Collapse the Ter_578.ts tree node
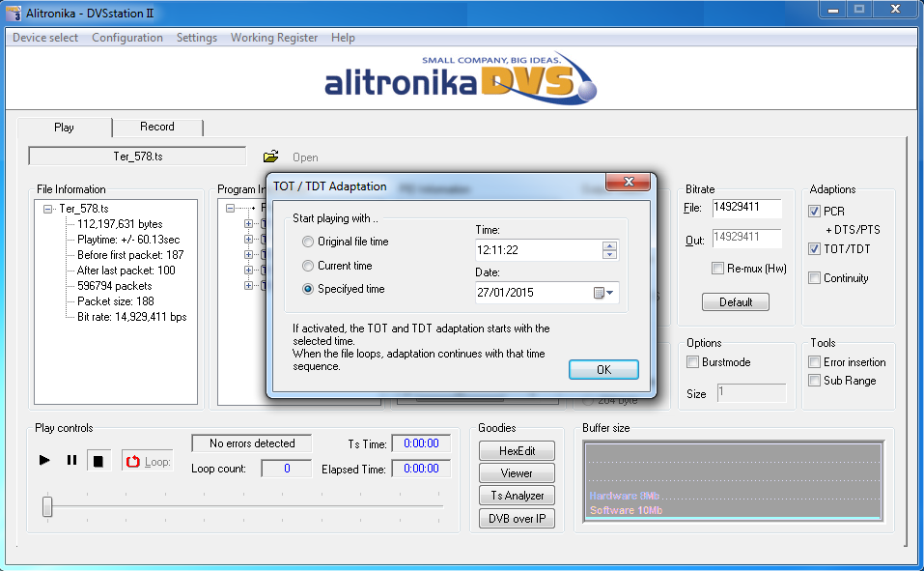The height and width of the screenshot is (571, 924). (x=47, y=209)
